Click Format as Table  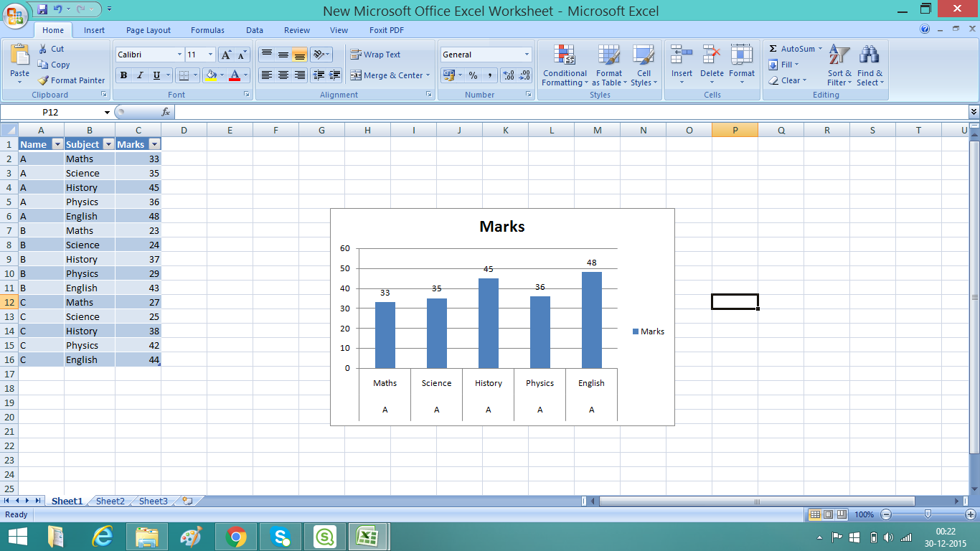609,65
